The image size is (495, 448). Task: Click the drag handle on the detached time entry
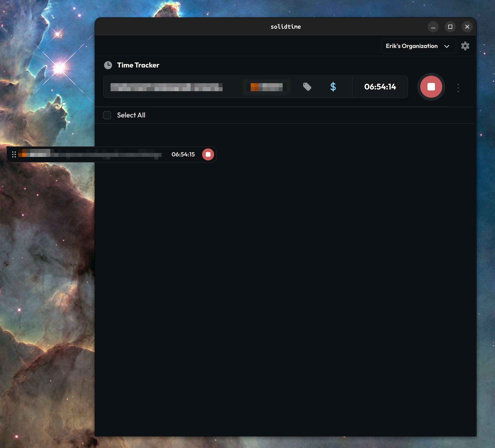point(14,154)
